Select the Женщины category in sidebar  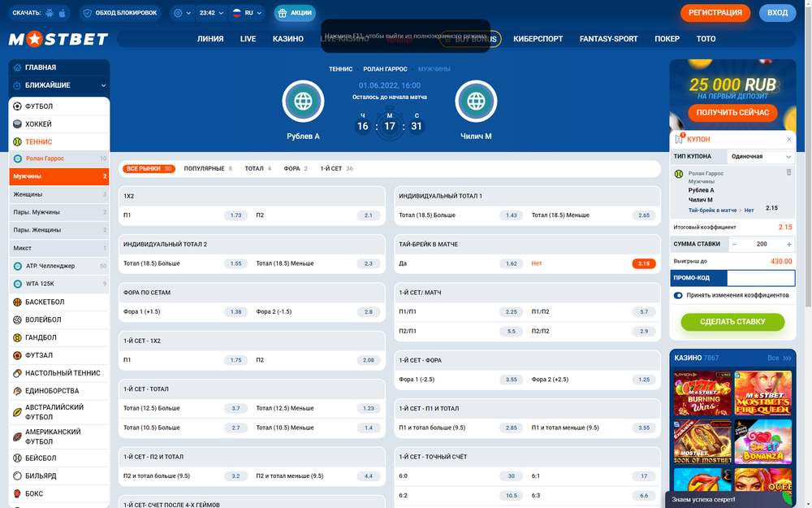pyautogui.click(x=59, y=194)
